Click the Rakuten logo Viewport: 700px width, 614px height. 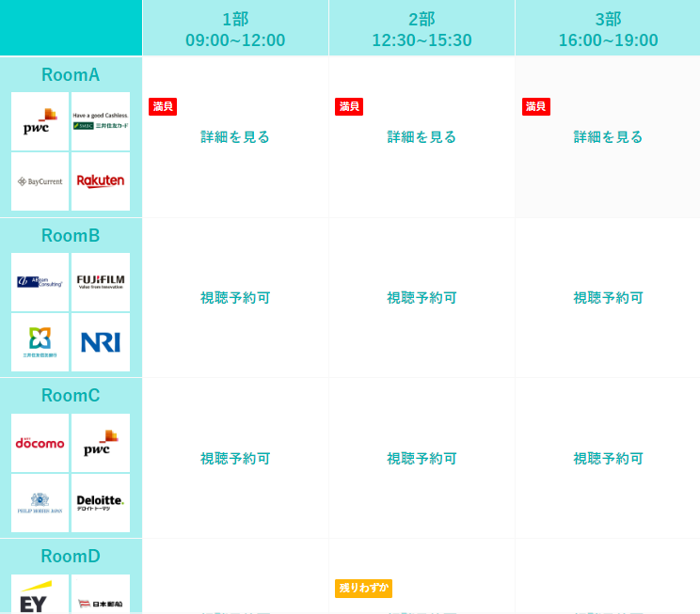[x=101, y=181]
